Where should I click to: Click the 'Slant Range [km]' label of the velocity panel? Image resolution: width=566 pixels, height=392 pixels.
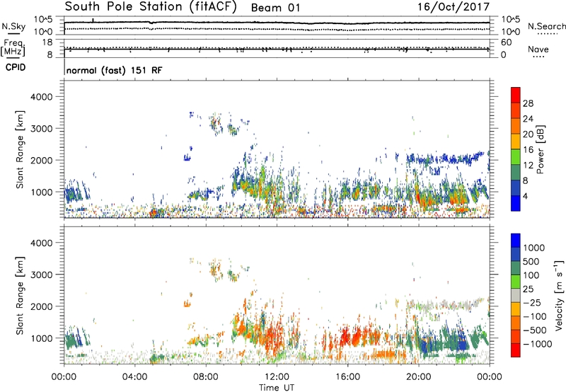point(20,296)
